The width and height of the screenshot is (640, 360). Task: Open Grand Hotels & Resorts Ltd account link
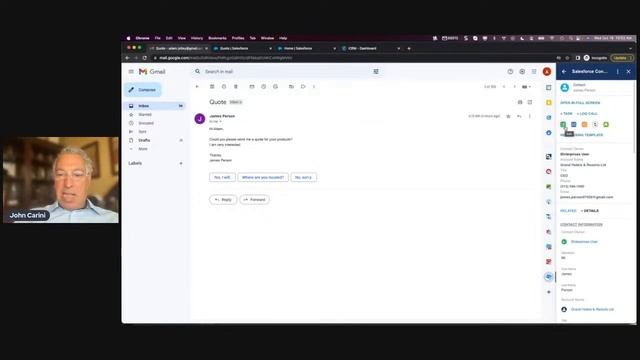[592, 309]
